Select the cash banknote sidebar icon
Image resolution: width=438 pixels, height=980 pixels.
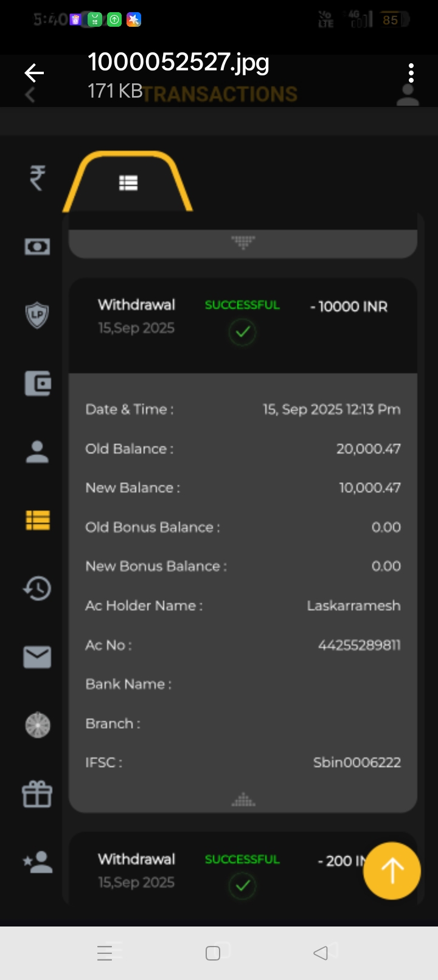click(x=37, y=246)
